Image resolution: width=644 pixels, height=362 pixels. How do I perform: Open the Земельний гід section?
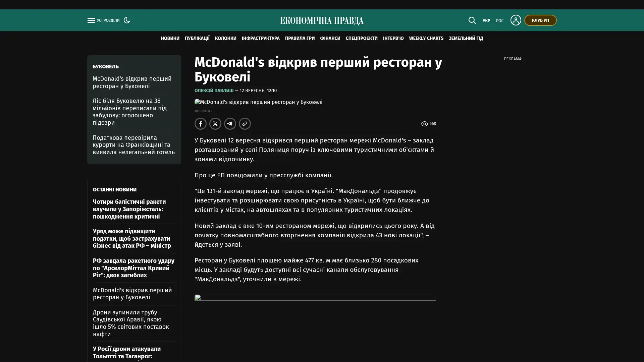(466, 38)
